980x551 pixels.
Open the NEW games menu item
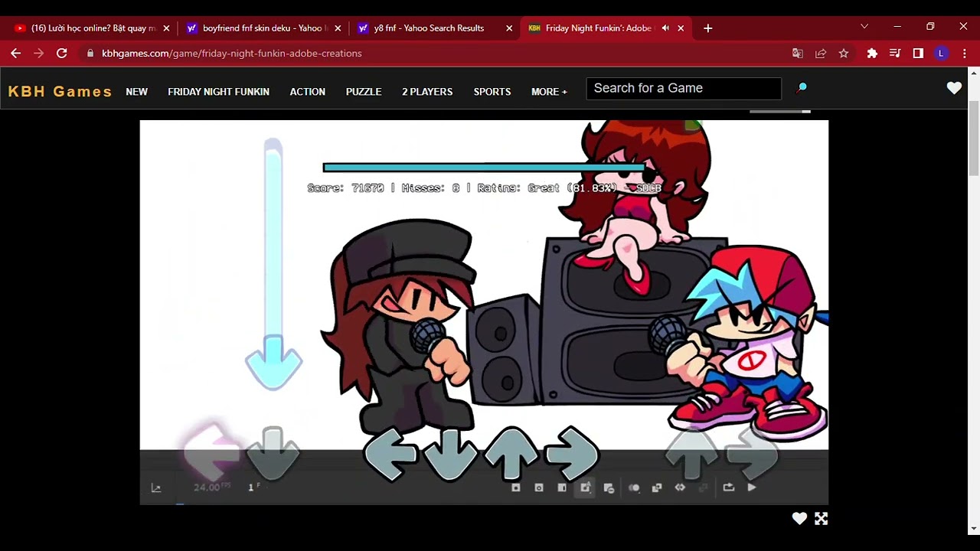pyautogui.click(x=137, y=92)
